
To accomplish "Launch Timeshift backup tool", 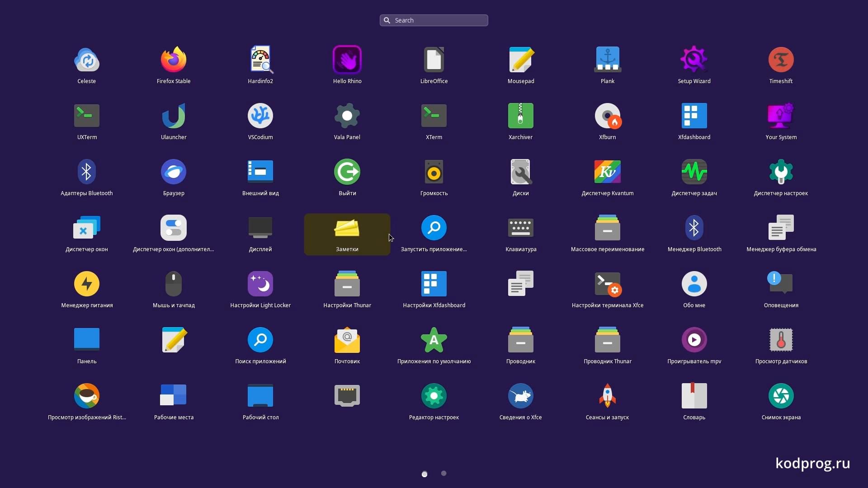I will pyautogui.click(x=781, y=60).
